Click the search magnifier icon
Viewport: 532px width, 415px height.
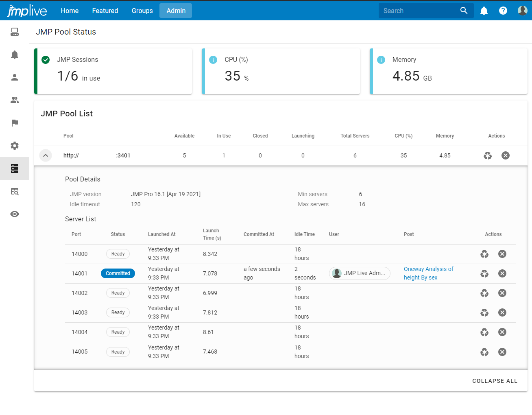coord(464,11)
